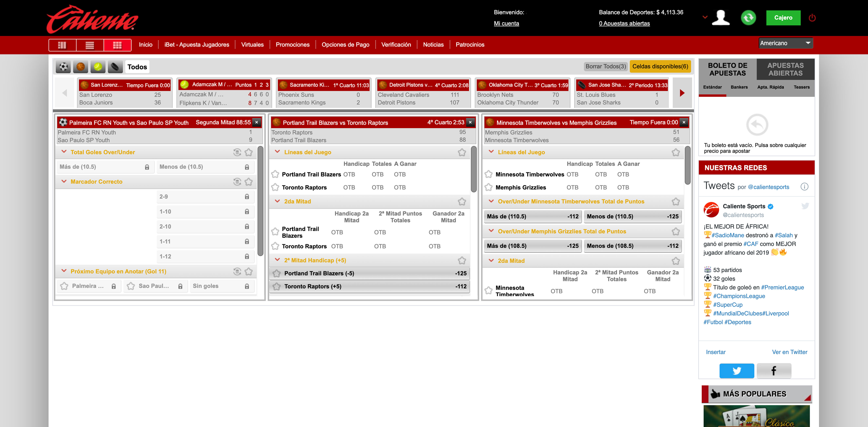Collapse Total Goles Over/Under section
The height and width of the screenshot is (427, 868).
64,152
